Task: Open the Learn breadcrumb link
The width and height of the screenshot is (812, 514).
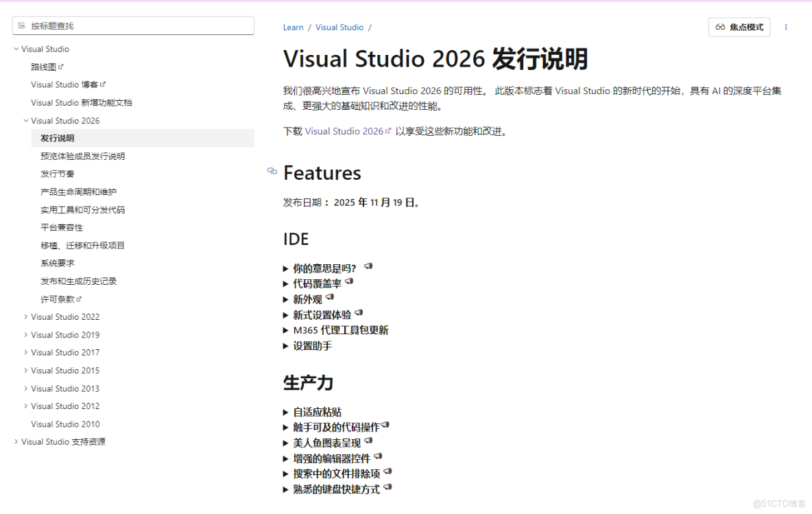Action: tap(293, 27)
